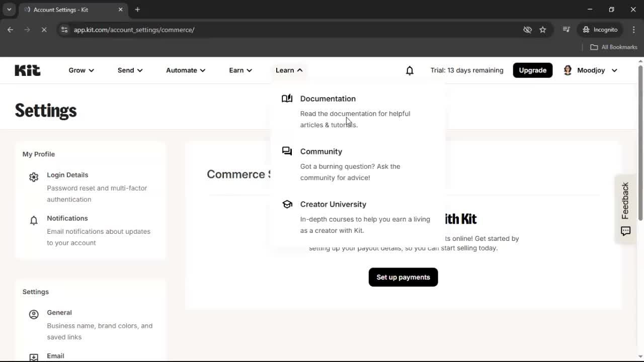Expand the Automate menu
The image size is (644, 362).
[185, 70]
